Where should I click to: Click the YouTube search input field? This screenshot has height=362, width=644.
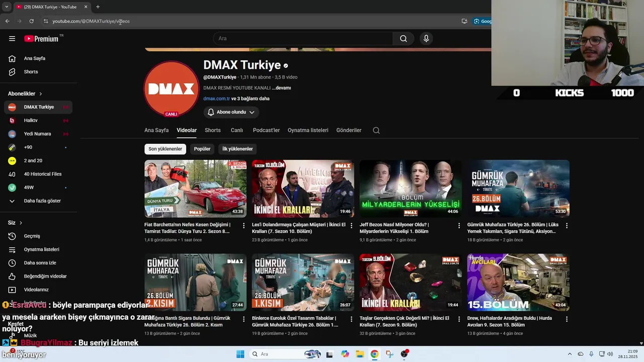click(303, 39)
